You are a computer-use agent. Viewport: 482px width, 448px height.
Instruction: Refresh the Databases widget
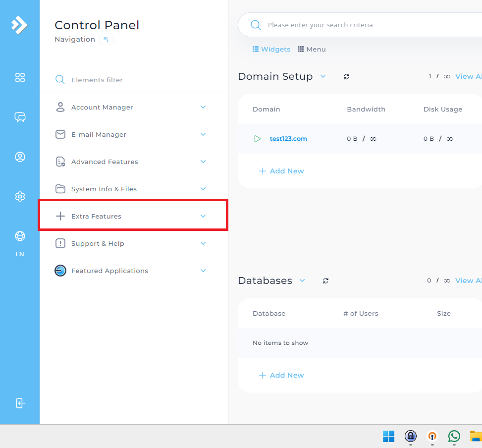click(325, 280)
